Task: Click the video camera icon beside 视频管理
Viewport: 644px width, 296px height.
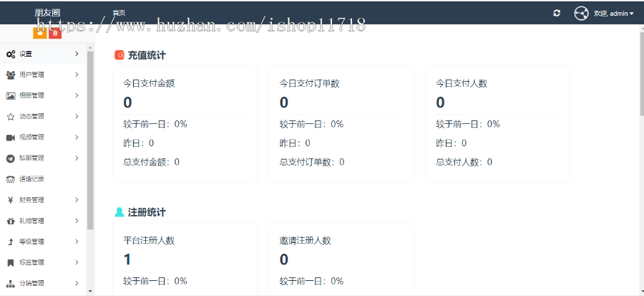Action: click(11, 138)
